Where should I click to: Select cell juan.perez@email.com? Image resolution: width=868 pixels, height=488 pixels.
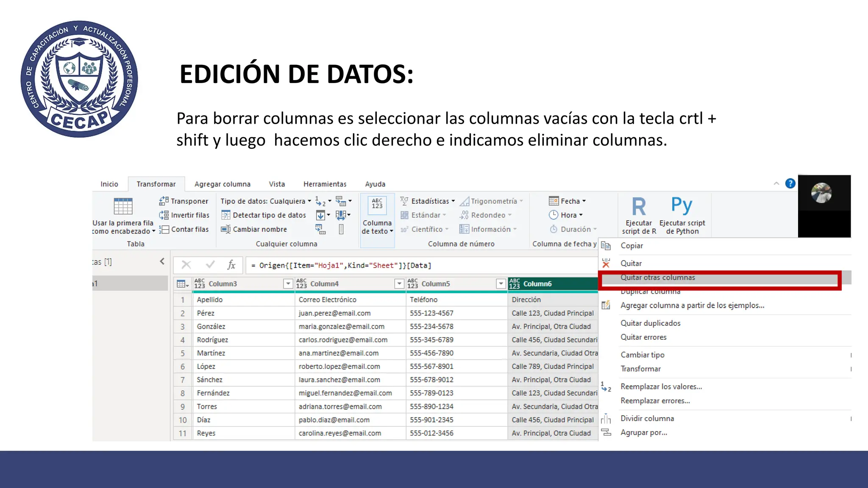tap(350, 313)
